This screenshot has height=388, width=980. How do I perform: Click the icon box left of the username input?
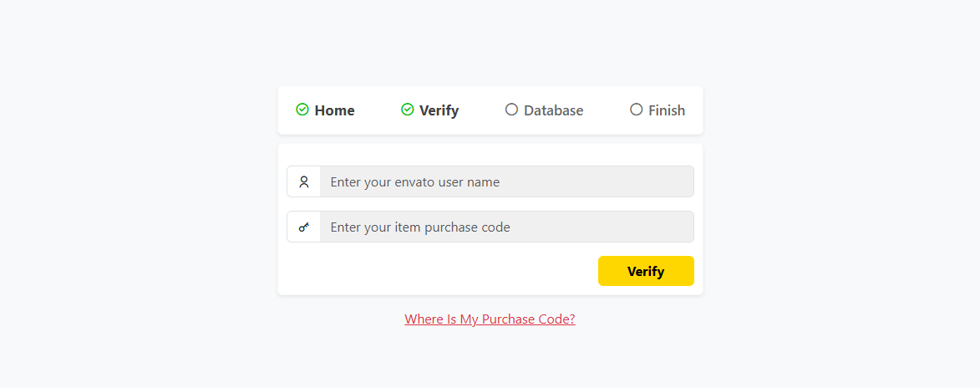pos(304,181)
